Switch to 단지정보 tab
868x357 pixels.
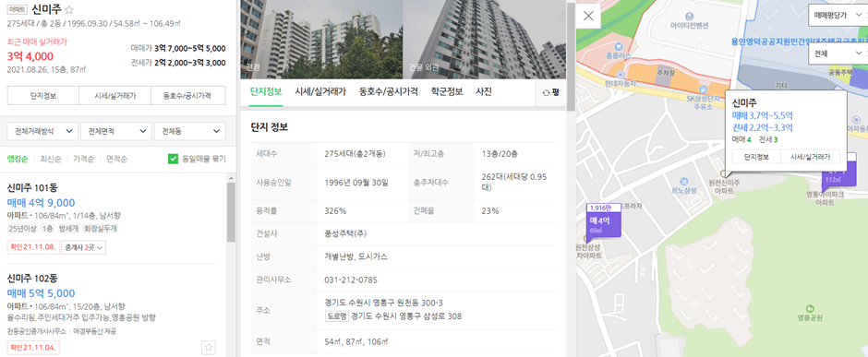coord(266,91)
